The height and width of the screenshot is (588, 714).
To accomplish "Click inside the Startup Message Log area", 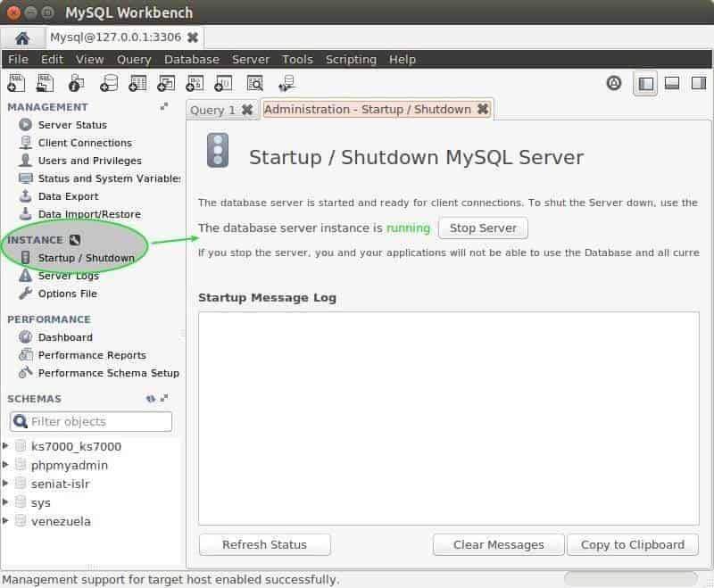I will pyautogui.click(x=449, y=418).
